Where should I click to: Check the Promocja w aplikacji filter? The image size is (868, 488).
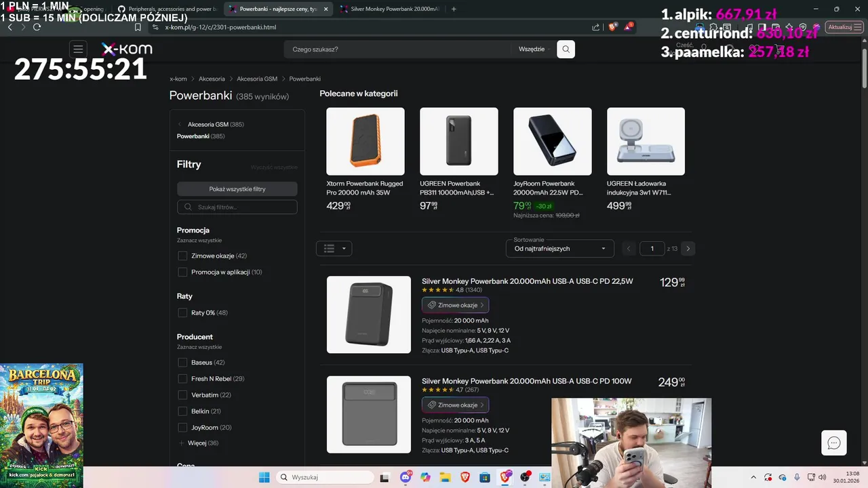(x=182, y=272)
